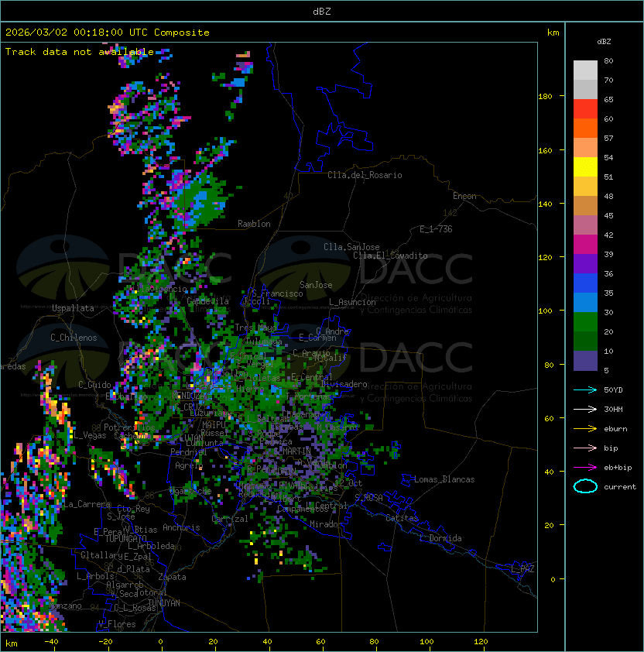644x652 pixels.
Task: Click the 'Zapata' place label
Action: click(172, 577)
